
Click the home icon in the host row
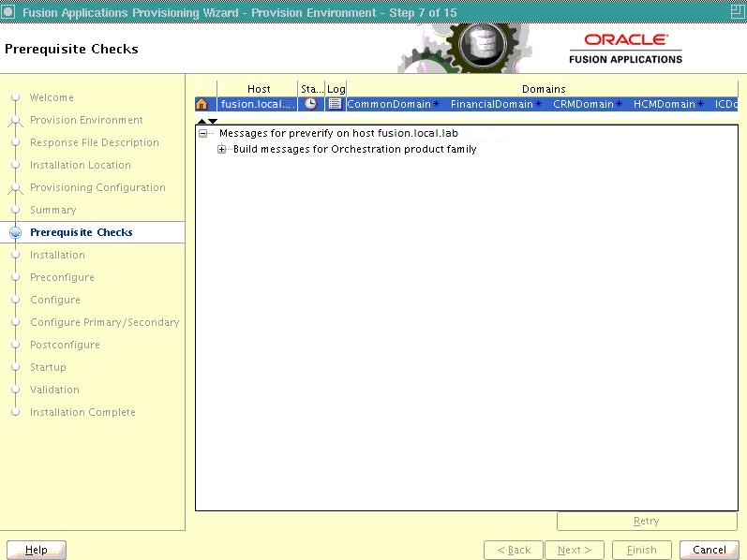pos(202,104)
